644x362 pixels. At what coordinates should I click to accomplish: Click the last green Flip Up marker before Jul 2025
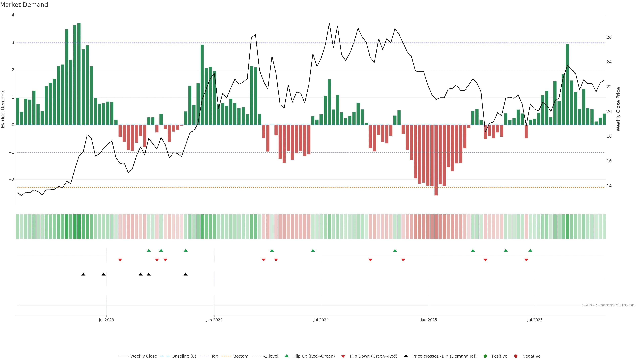tap(530, 250)
